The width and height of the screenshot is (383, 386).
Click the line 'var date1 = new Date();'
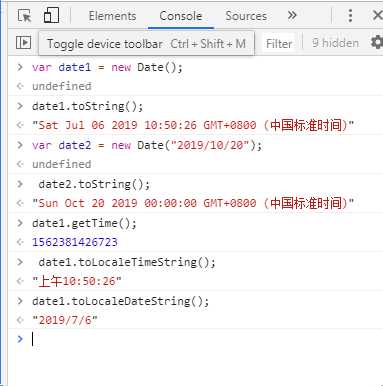[x=107, y=67]
